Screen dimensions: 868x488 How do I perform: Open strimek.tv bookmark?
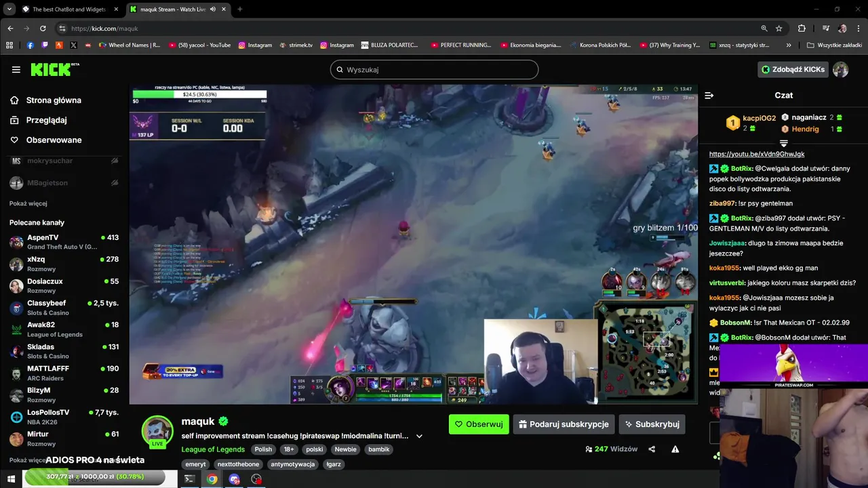click(296, 45)
